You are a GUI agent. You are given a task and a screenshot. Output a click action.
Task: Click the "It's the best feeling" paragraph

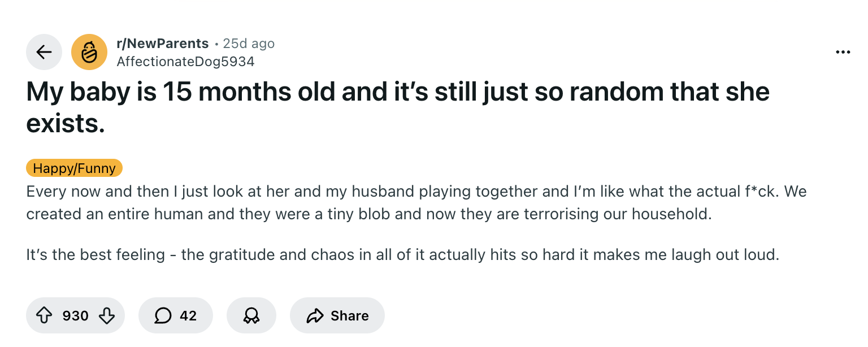tap(402, 255)
